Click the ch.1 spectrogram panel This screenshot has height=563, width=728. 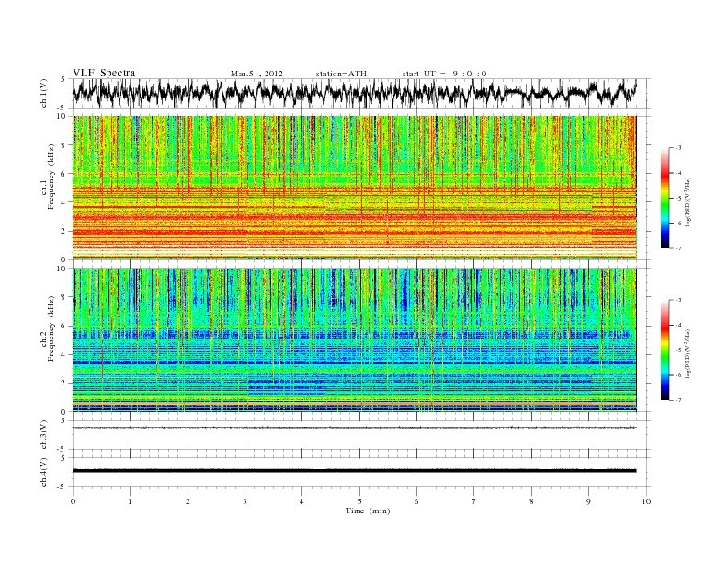tap(354, 188)
